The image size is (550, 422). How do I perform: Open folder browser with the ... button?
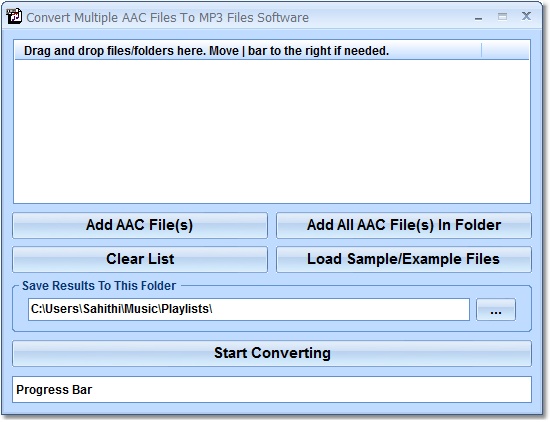(496, 309)
